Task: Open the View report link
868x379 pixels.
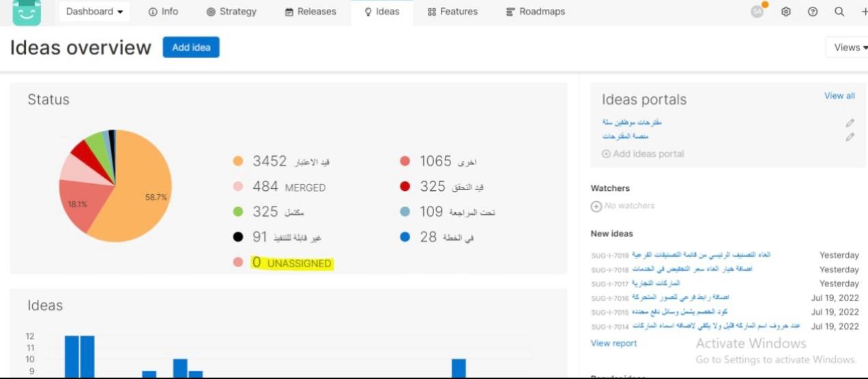Action: (x=613, y=344)
